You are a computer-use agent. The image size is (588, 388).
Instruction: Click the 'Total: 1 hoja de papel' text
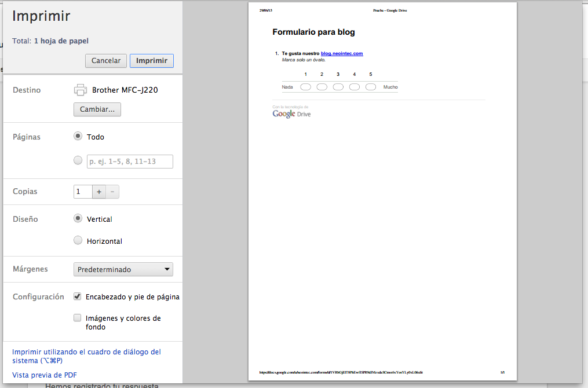click(x=50, y=41)
